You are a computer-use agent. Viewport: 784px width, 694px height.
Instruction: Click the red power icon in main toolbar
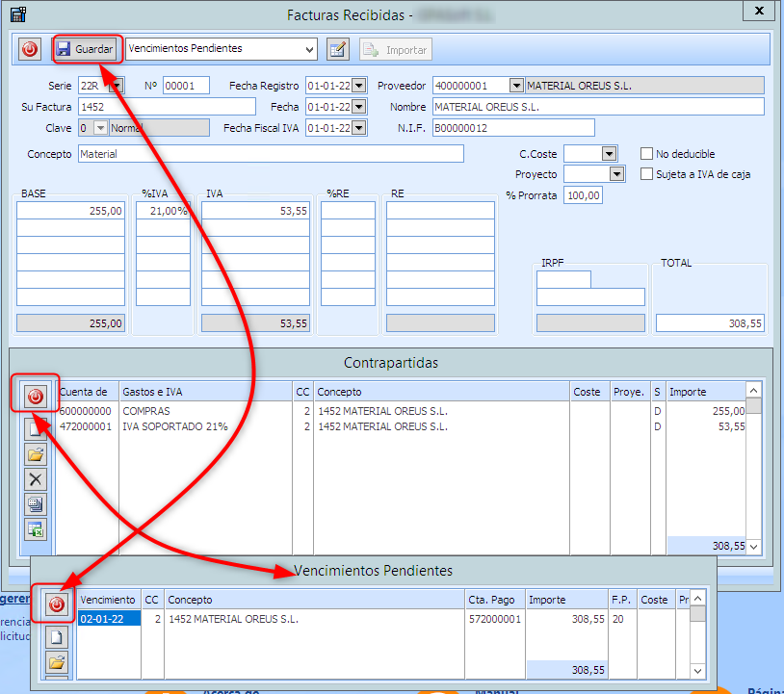pyautogui.click(x=30, y=49)
